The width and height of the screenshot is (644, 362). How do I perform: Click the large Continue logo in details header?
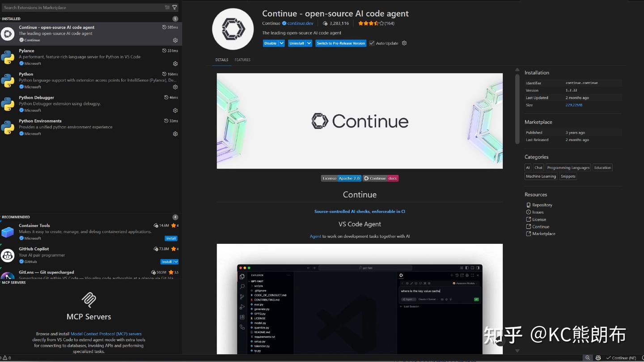(233, 29)
